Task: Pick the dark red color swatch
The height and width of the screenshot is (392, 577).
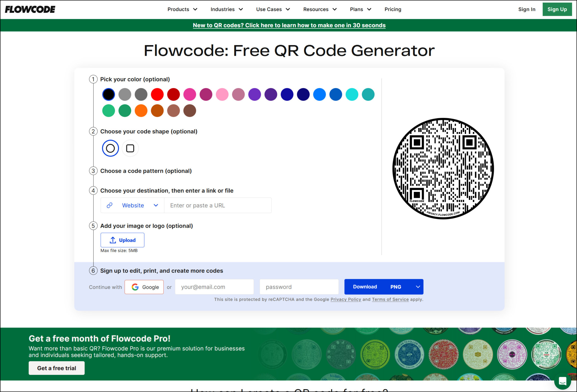Action: click(174, 94)
